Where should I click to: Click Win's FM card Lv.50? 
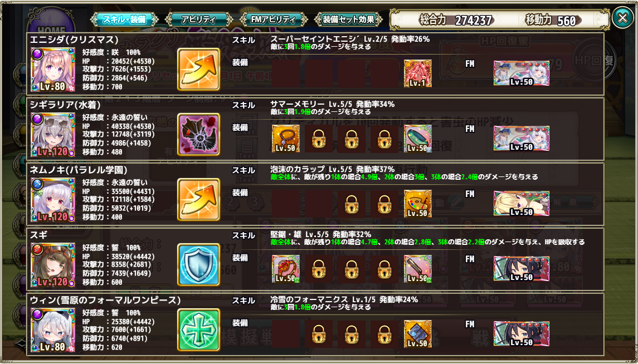[x=521, y=334]
